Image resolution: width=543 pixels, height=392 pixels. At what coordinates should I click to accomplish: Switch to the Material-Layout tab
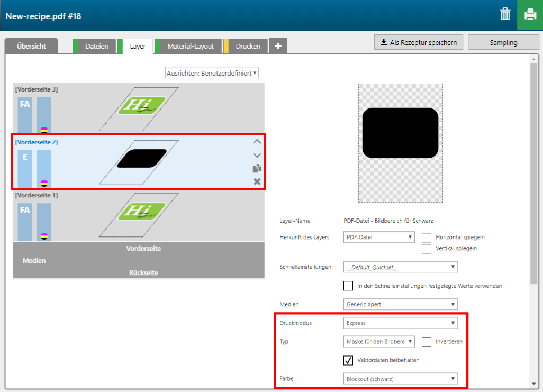191,47
